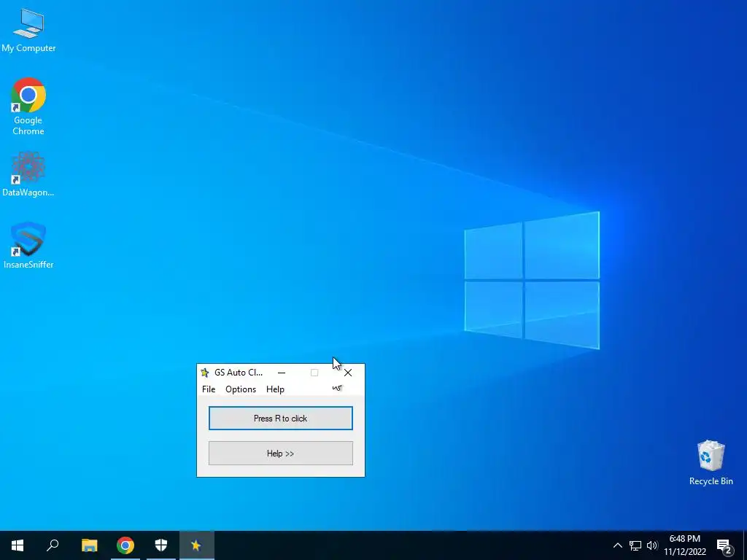
Task: Select the Google Chrome desktop shortcut
Action: (28, 106)
